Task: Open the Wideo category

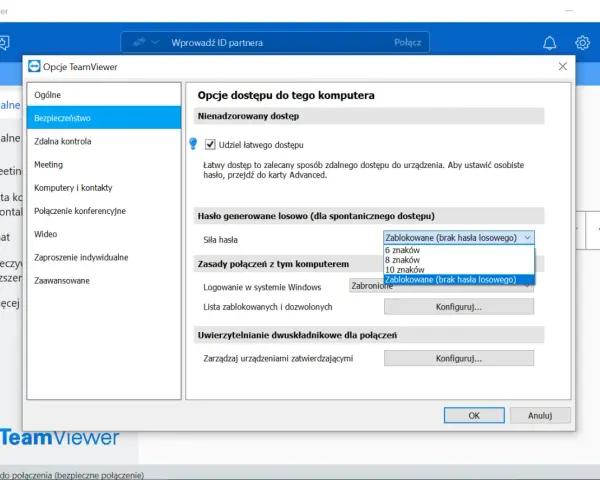Action: point(104,234)
